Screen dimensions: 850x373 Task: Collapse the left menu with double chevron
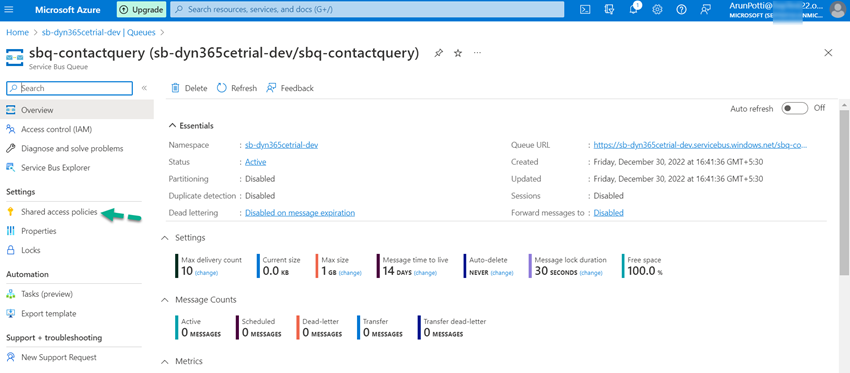[144, 88]
